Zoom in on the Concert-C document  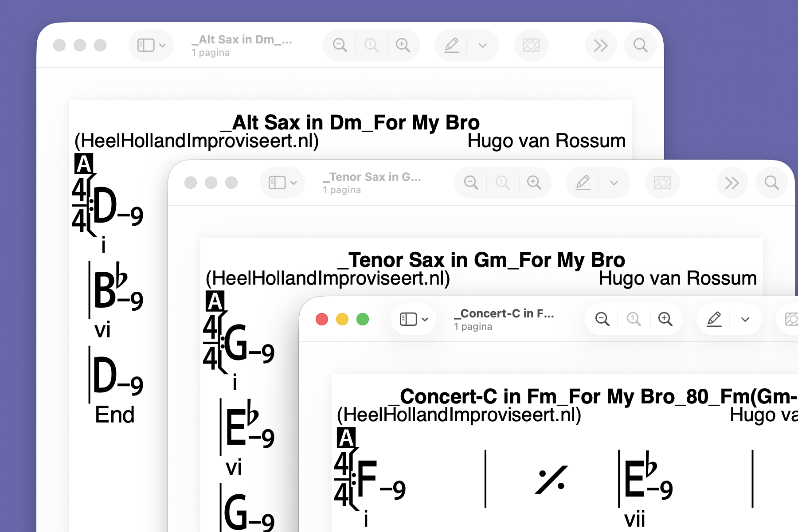click(665, 319)
